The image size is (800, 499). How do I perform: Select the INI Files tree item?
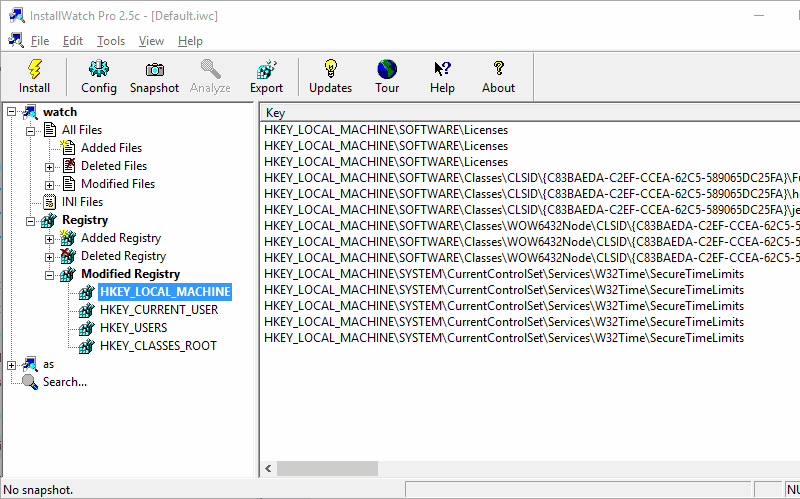83,202
